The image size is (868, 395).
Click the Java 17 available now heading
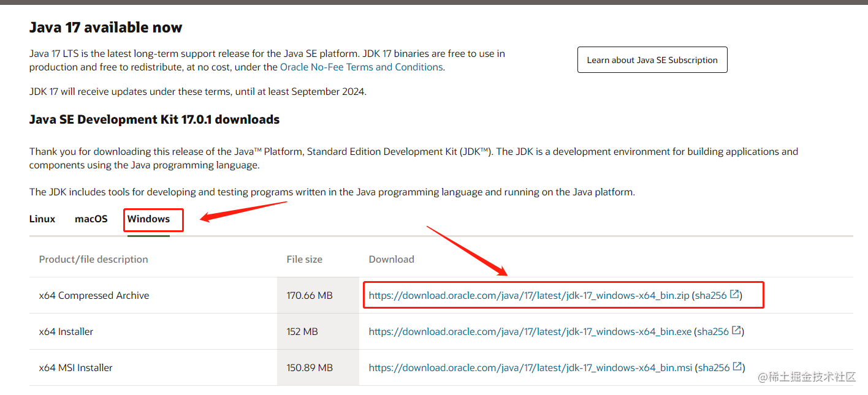tap(105, 27)
